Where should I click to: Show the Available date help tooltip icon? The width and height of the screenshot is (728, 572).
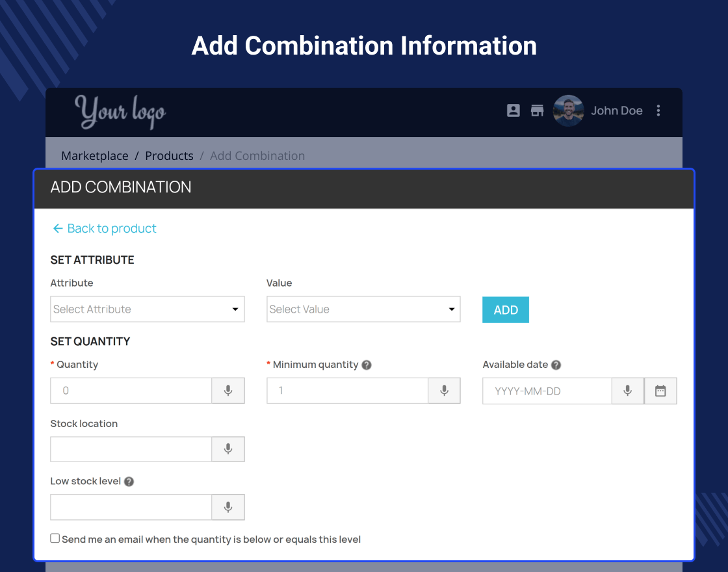click(556, 365)
